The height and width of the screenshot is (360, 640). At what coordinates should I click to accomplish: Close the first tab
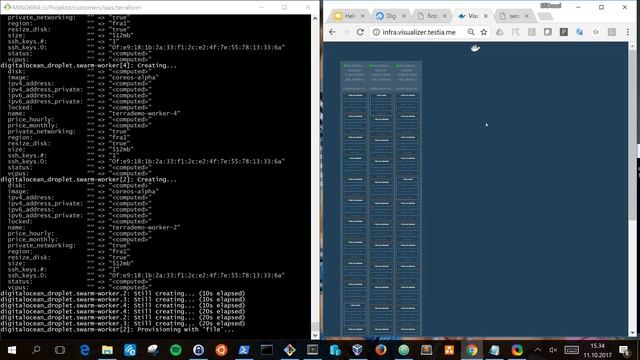pyautogui.click(x=445, y=16)
